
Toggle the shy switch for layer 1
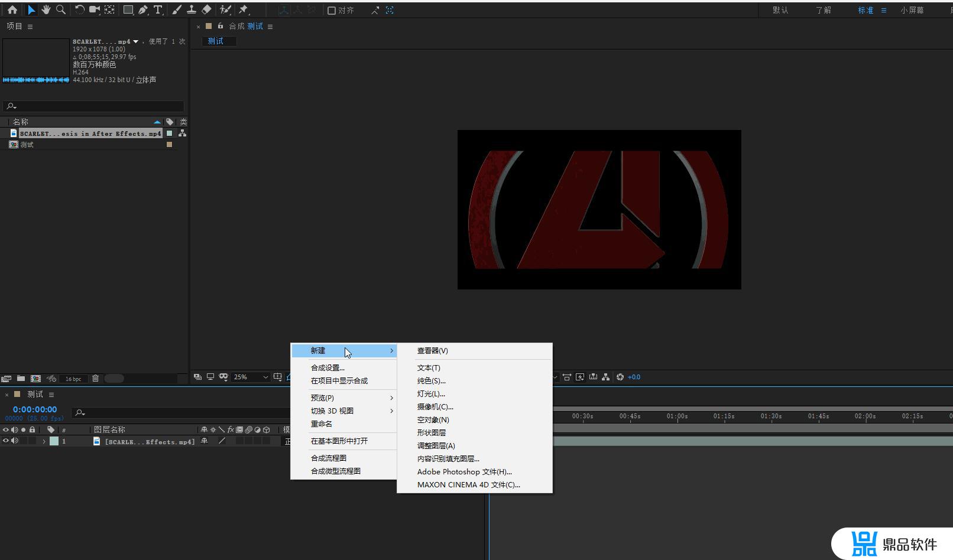click(205, 441)
